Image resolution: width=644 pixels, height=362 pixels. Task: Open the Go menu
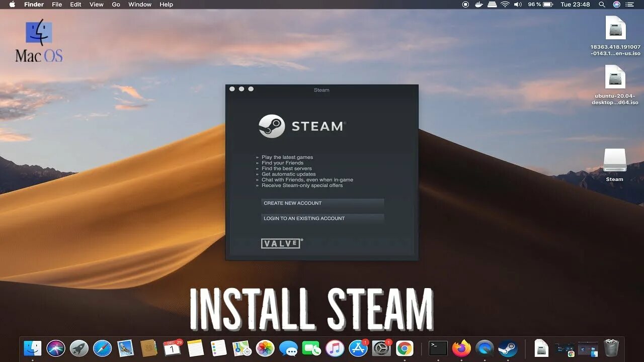tap(116, 5)
